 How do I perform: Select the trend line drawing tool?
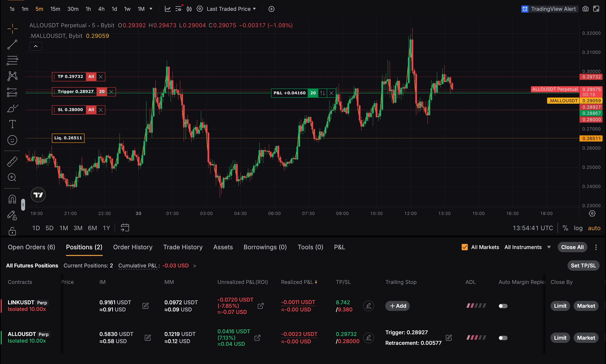coord(12,44)
